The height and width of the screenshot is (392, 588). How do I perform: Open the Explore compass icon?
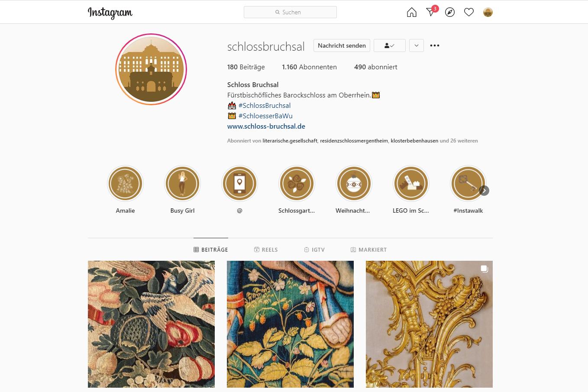point(450,12)
